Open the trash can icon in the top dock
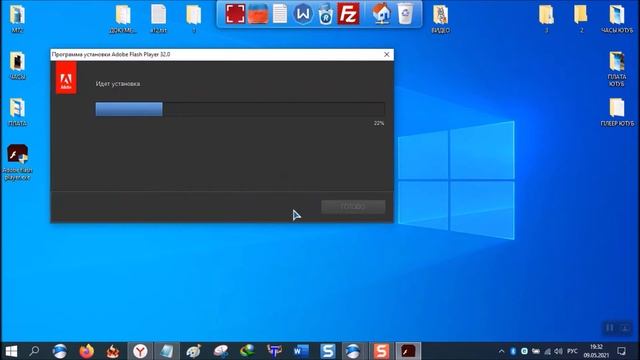The image size is (640, 360). pyautogui.click(x=405, y=13)
